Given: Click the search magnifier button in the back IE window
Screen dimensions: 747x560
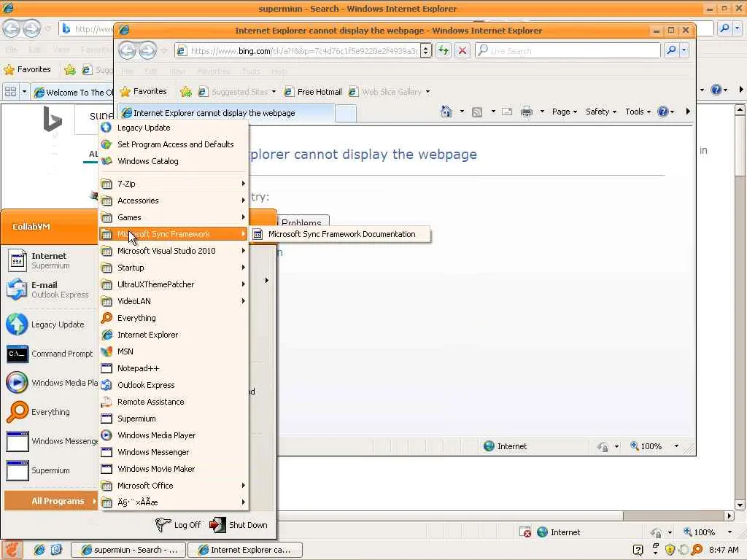Looking at the screenshot, I should click(724, 28).
